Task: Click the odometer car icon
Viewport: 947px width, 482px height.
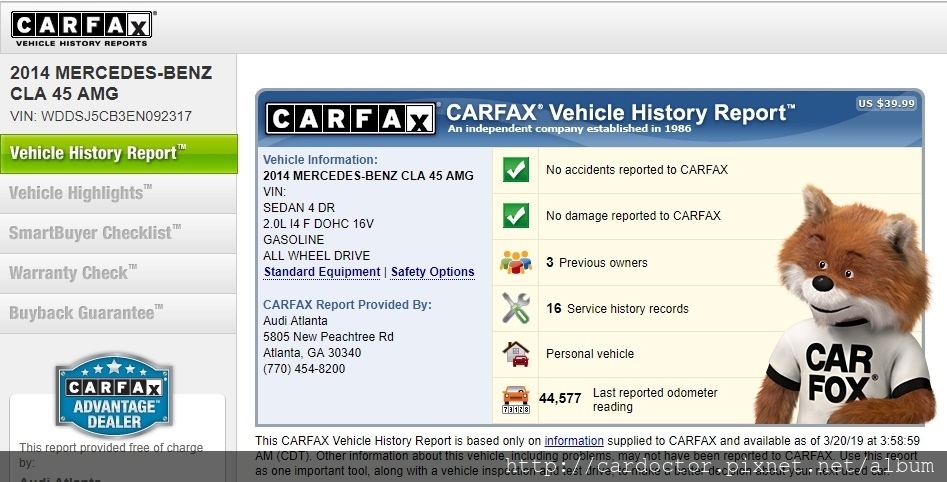Action: pyautogui.click(x=516, y=399)
